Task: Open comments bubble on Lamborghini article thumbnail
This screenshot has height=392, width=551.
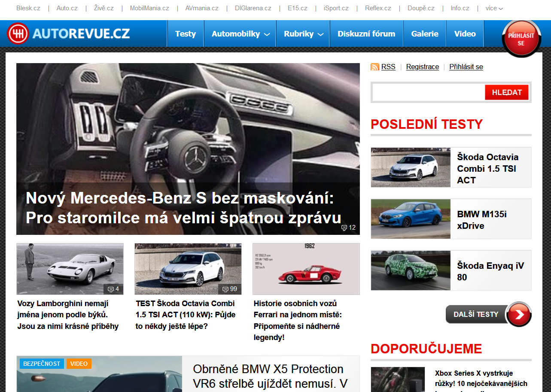Action: pos(113,289)
